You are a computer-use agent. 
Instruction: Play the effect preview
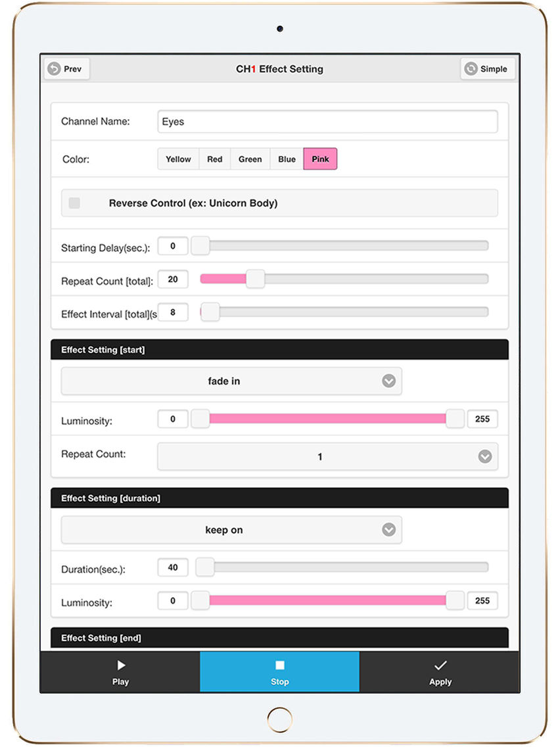(120, 672)
